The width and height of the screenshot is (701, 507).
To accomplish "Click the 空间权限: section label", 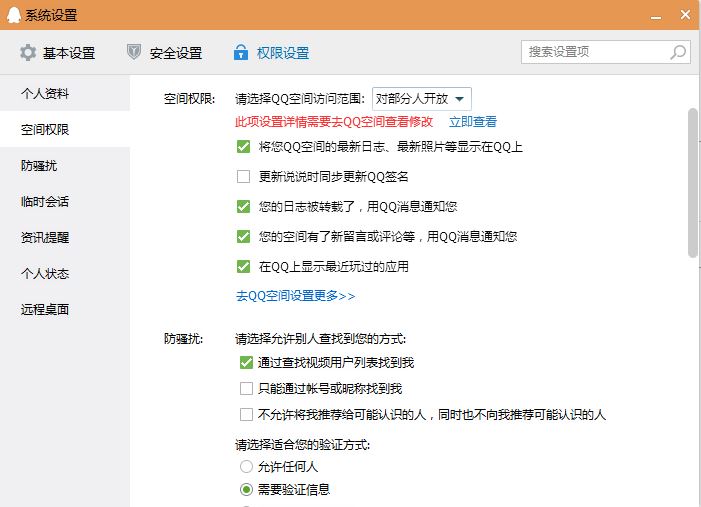I will click(190, 99).
